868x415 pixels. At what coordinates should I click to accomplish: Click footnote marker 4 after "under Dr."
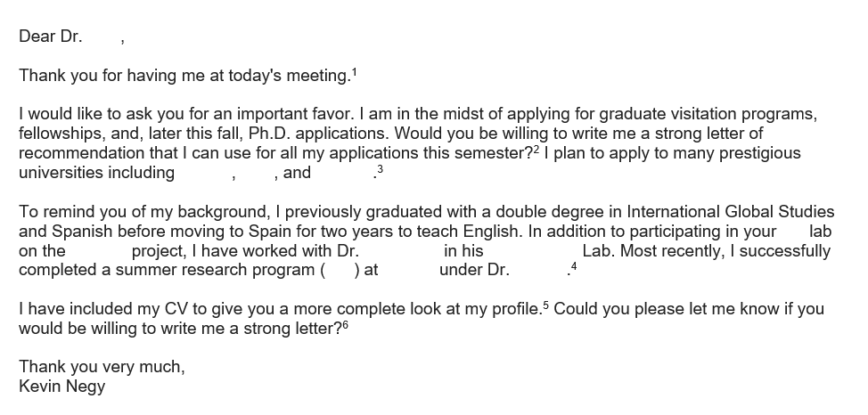pyautogui.click(x=574, y=266)
